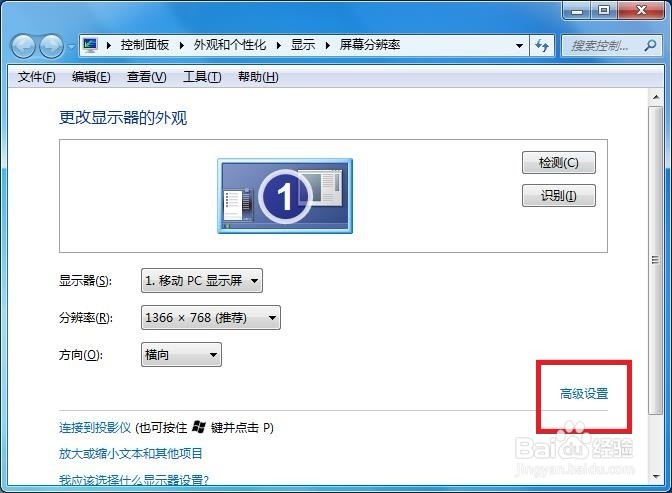This screenshot has width=672, height=493.
Task: Go to 外观和个性化 breadcrumb
Action: (x=230, y=45)
